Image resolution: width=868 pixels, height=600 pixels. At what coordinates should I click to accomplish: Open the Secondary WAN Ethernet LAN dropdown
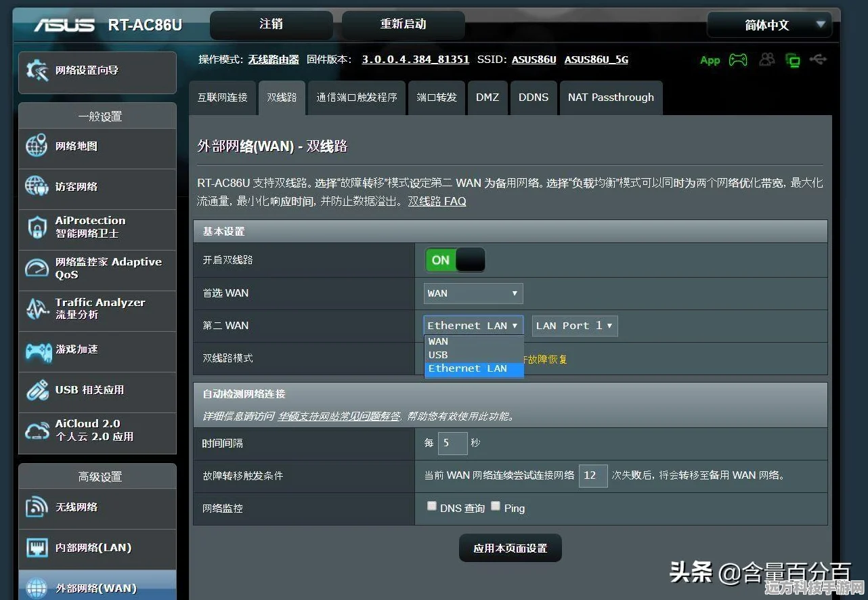pos(473,326)
